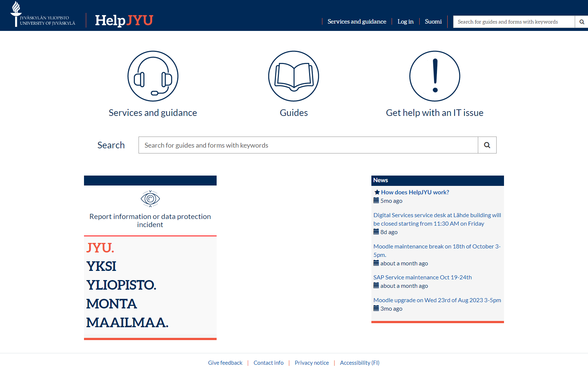Open Moodle maintenance break 18th of October news

pos(437,251)
